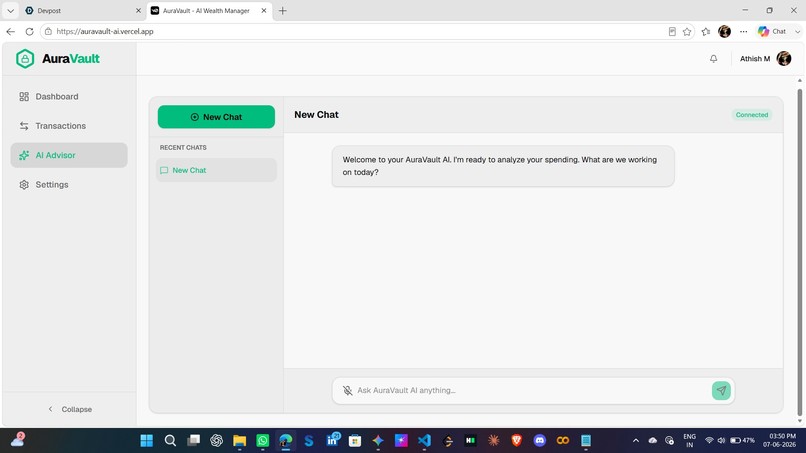806x453 pixels.
Task: Open a new browser tab
Action: tap(283, 10)
